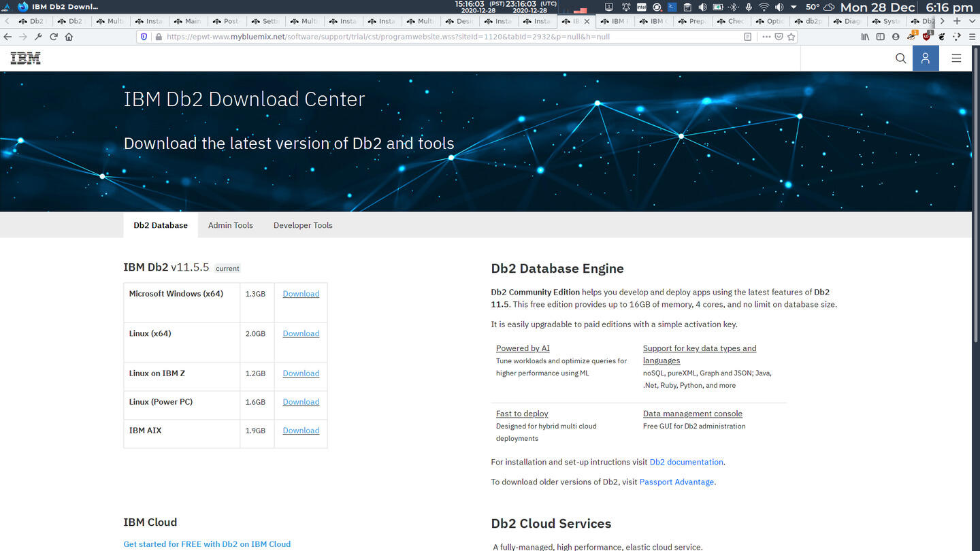
Task: Open page actions three-dot menu
Action: pyautogui.click(x=766, y=37)
